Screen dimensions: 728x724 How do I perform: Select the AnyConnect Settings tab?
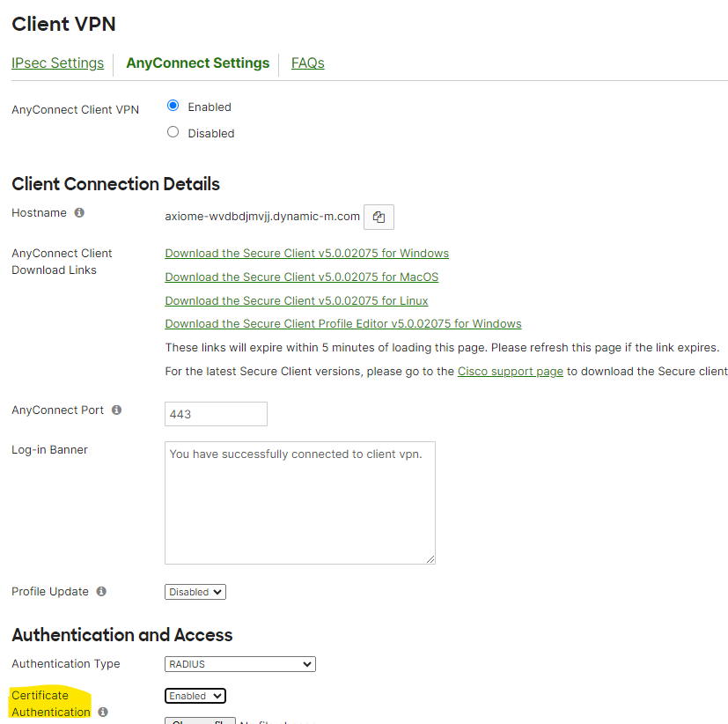point(197,63)
